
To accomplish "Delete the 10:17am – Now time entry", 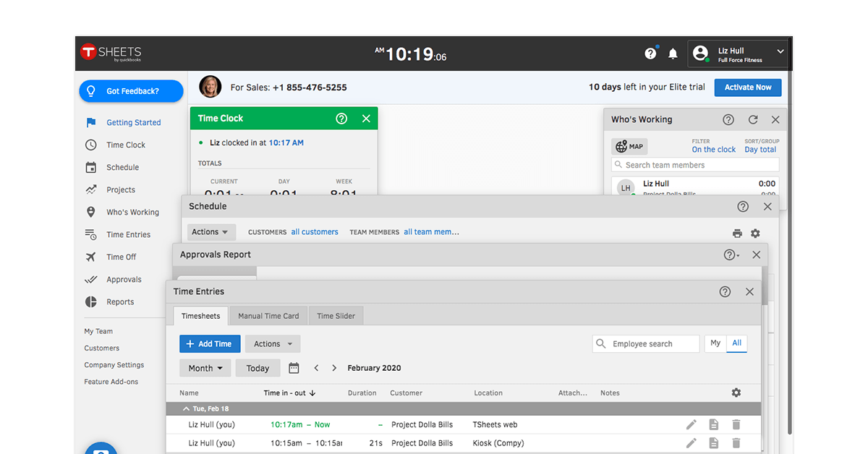I will click(x=736, y=424).
